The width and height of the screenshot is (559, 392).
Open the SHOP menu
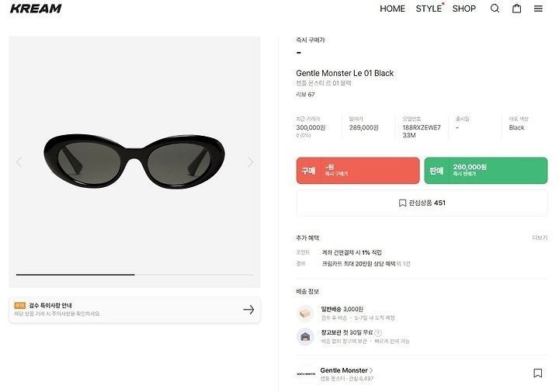click(464, 9)
